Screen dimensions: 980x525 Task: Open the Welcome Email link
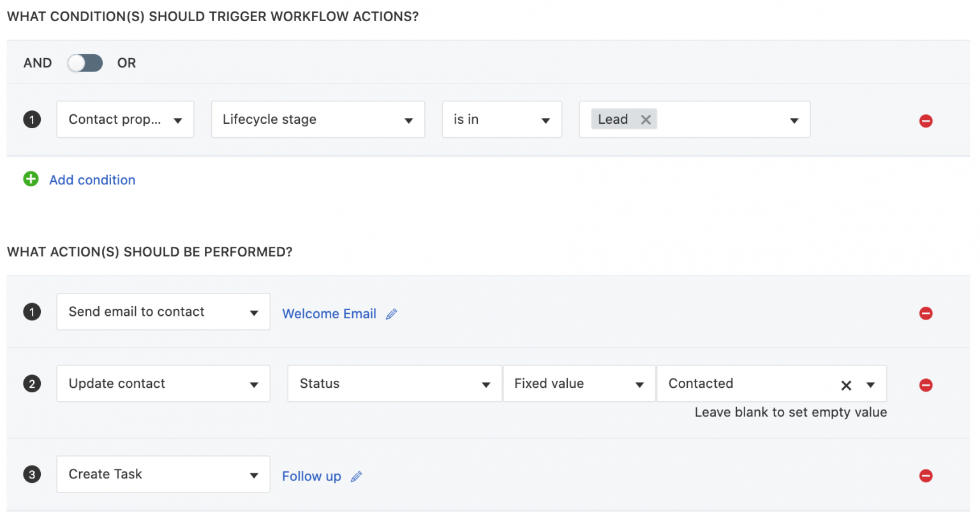click(329, 313)
